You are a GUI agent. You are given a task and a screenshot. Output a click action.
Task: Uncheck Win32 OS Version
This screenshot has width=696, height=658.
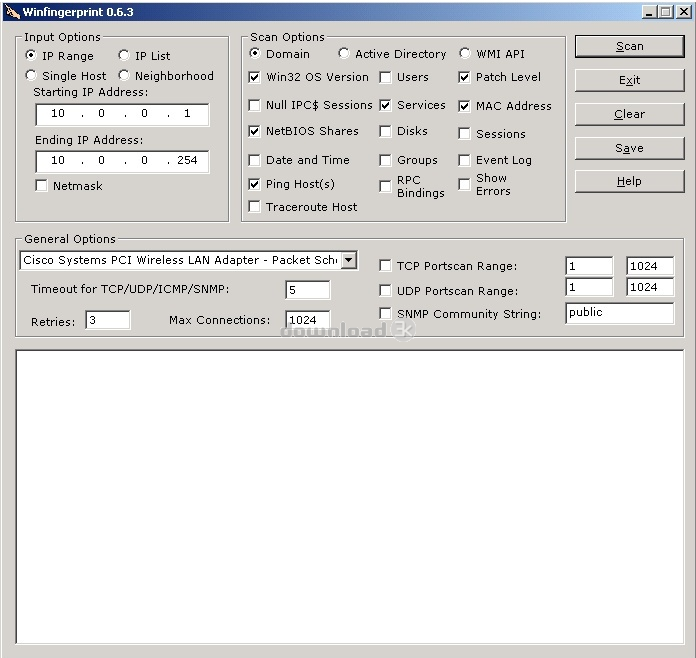pos(254,77)
